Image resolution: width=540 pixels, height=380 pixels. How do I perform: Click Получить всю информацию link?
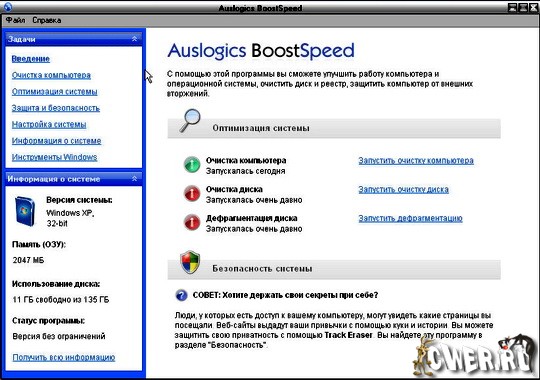(x=64, y=357)
